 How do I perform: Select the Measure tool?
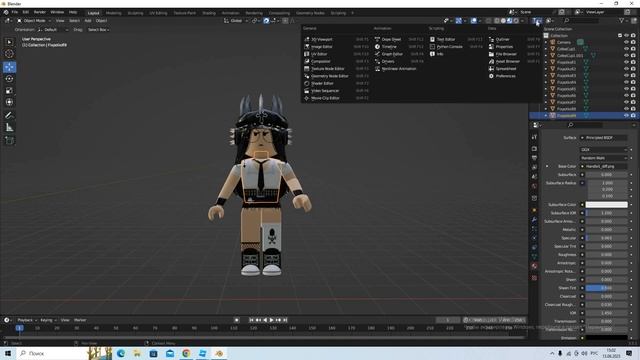click(x=9, y=128)
